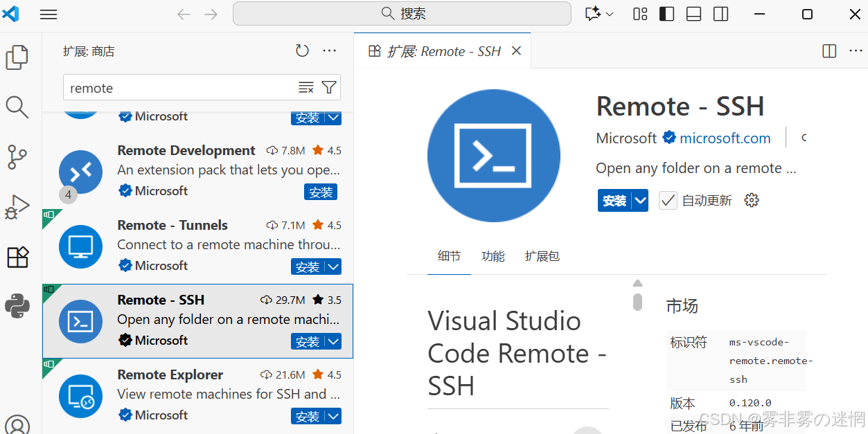Click the Microsoft publisher name on details page

(626, 138)
